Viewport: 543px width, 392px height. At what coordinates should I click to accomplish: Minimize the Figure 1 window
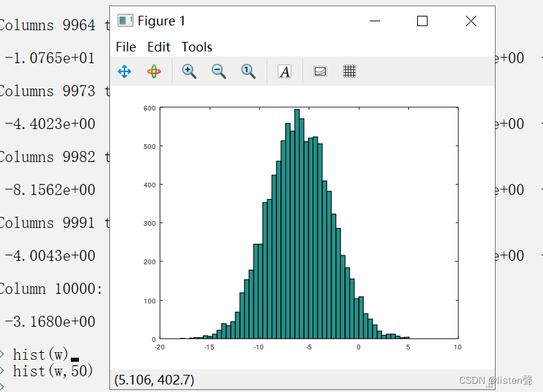click(x=375, y=21)
